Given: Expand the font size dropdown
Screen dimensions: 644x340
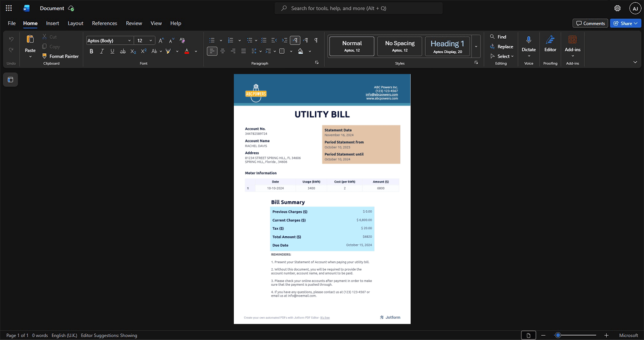Looking at the screenshot, I should 151,41.
